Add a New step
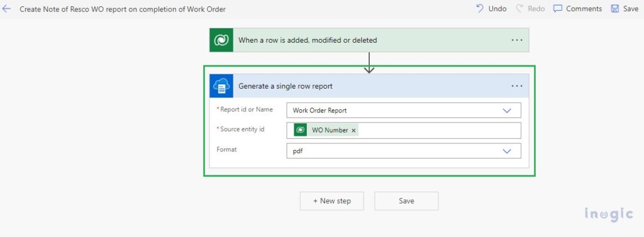This screenshot has width=644, height=237. click(x=332, y=201)
